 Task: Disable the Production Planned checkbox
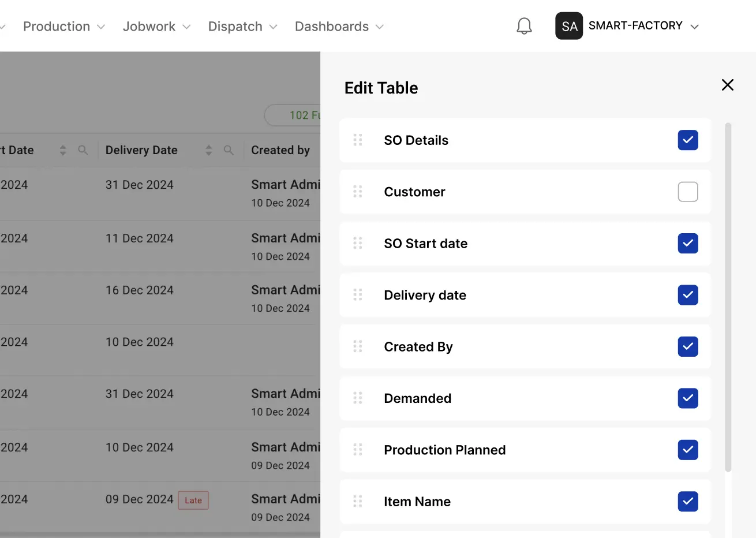[687, 450]
